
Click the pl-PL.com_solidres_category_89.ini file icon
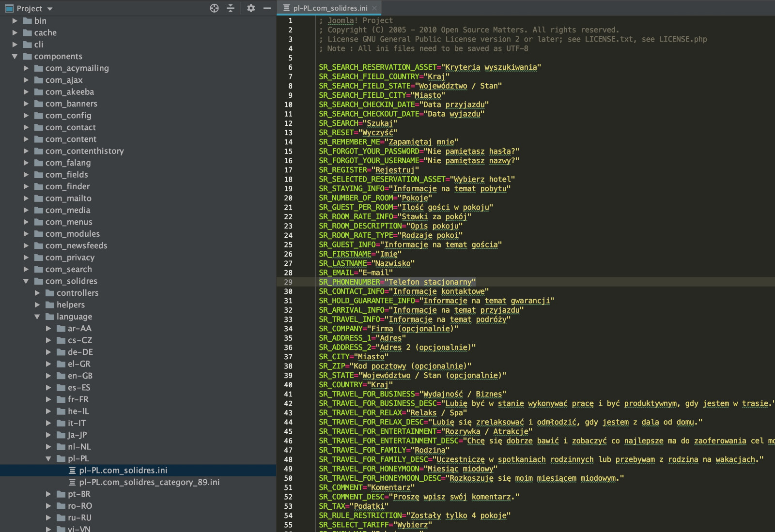72,482
